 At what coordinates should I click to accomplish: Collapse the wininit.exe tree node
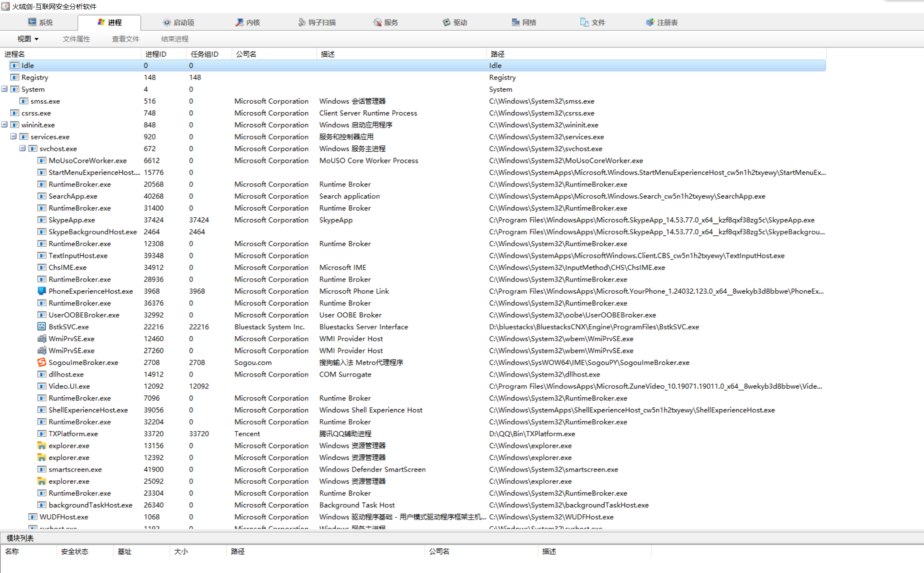5,124
